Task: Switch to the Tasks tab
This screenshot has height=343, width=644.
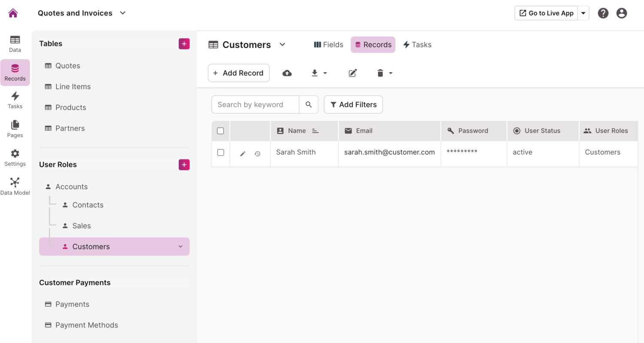Action: [x=417, y=45]
